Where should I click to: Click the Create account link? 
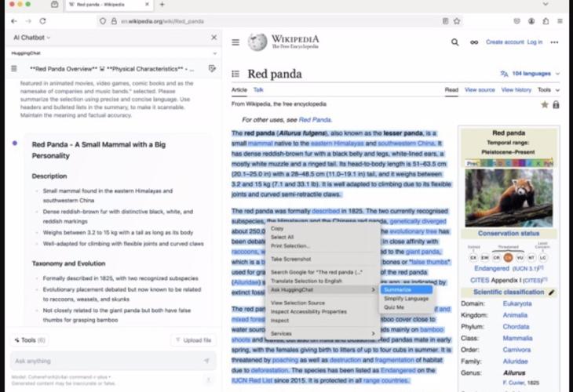(x=504, y=42)
